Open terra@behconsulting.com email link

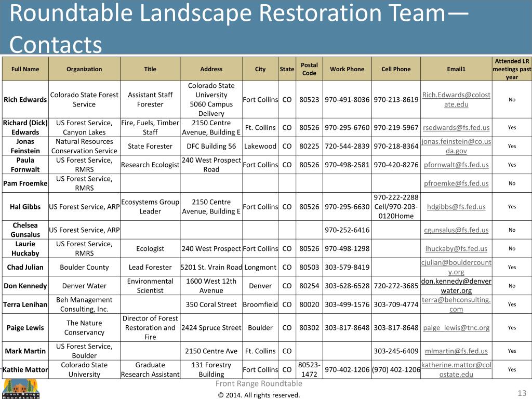456,304
